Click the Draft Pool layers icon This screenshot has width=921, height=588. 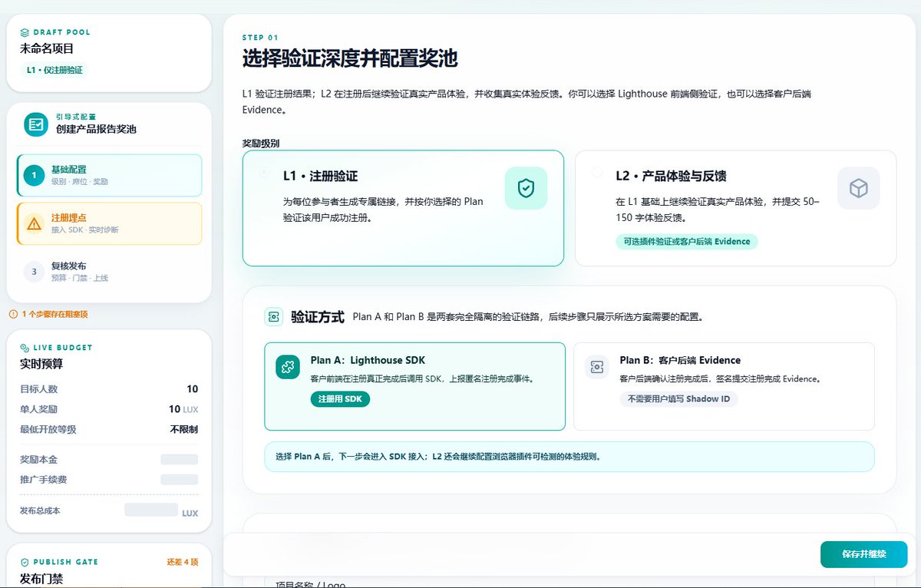coord(25,33)
